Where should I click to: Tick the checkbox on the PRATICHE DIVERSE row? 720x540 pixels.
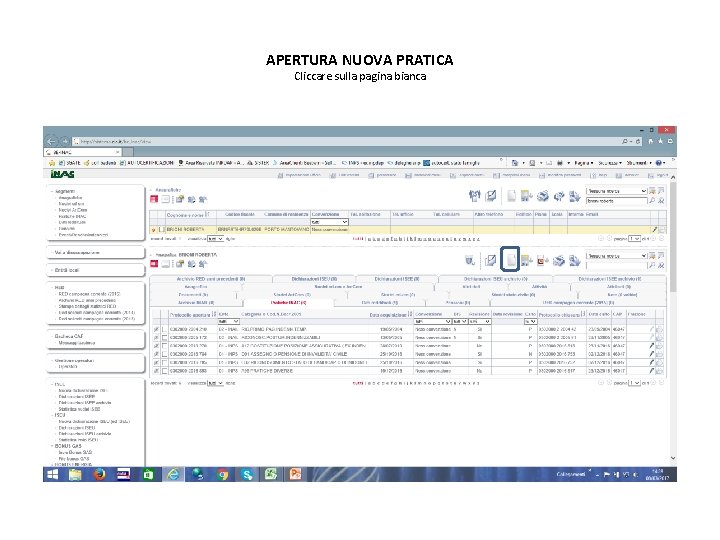[164, 371]
